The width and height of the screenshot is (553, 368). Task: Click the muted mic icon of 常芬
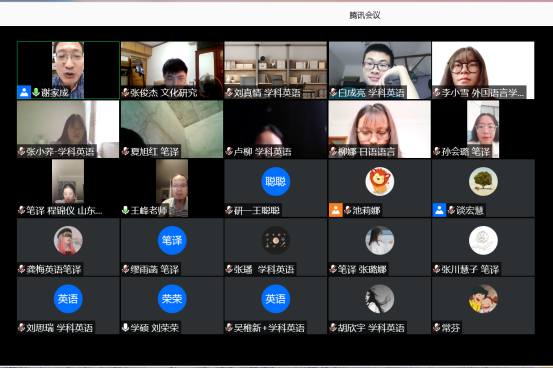437,328
